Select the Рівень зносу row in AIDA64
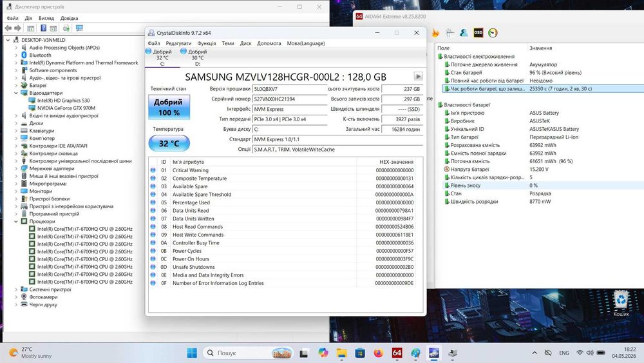The width and height of the screenshot is (644, 363). pyautogui.click(x=542, y=186)
